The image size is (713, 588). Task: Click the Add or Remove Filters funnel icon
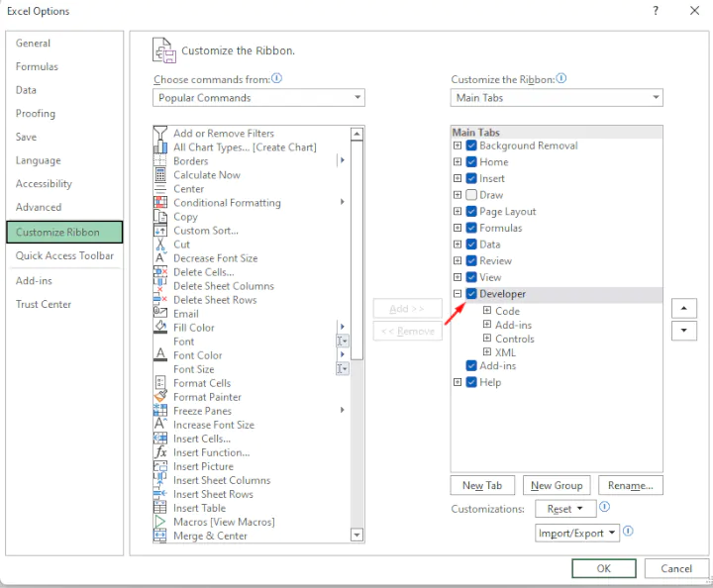pos(160,133)
